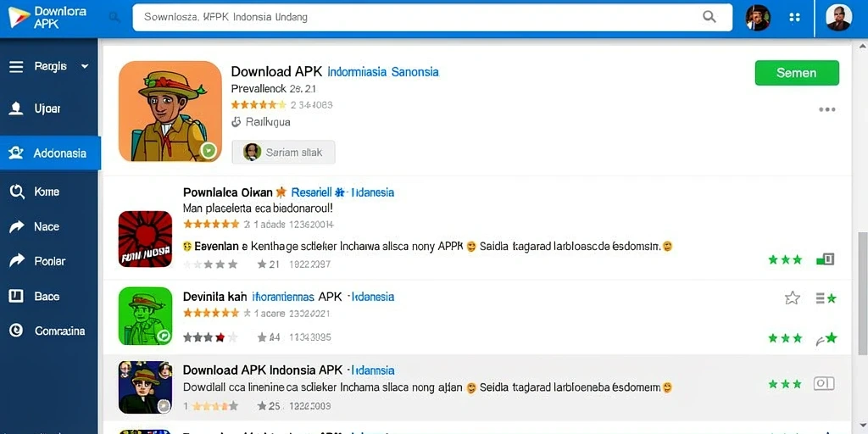This screenshot has width=868, height=434.
Task: Click the Ponler arrow icon
Action: tap(17, 260)
